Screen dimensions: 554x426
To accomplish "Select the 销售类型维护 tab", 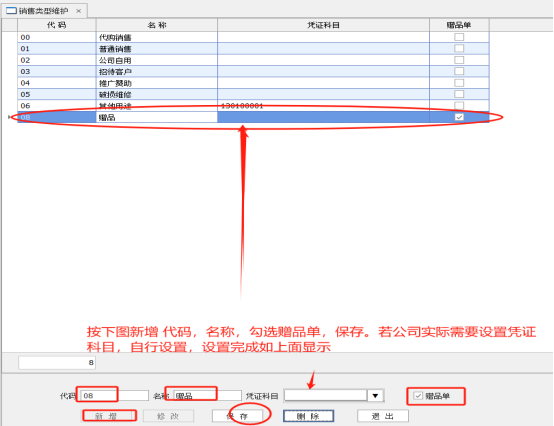I will 43,11.
